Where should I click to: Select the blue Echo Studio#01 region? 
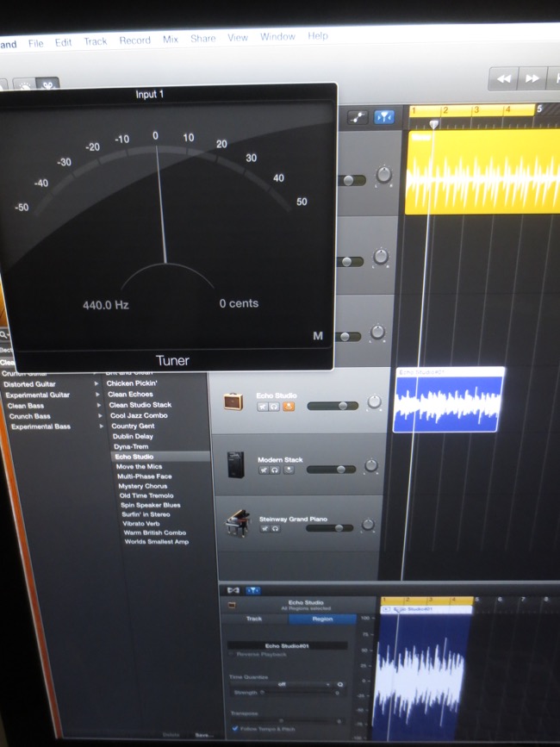(449, 399)
